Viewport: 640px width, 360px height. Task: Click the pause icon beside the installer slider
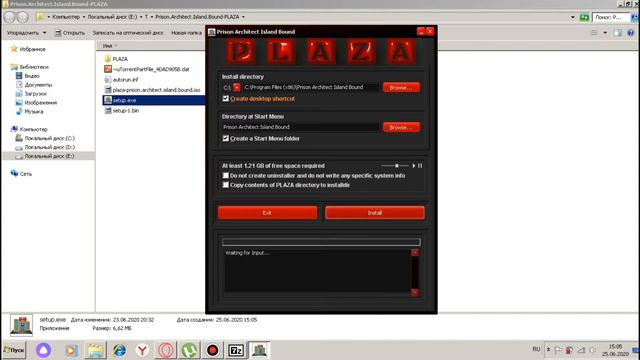point(420,166)
